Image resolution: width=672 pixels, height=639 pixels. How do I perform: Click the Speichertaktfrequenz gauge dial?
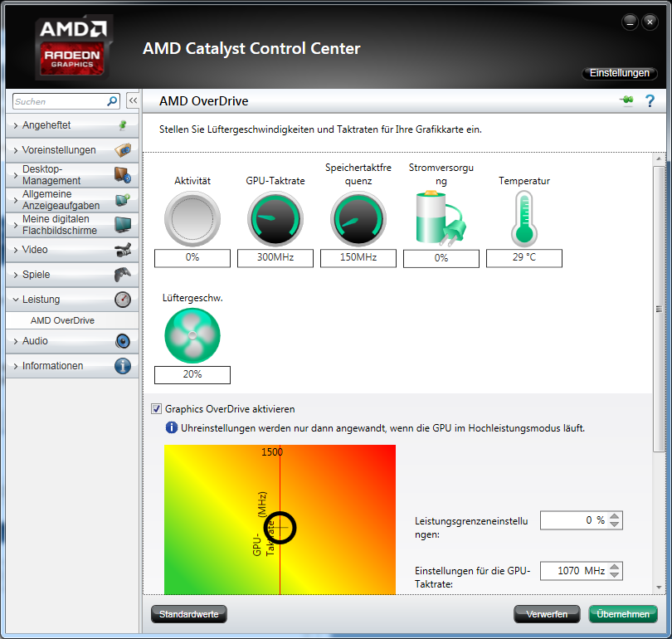358,218
